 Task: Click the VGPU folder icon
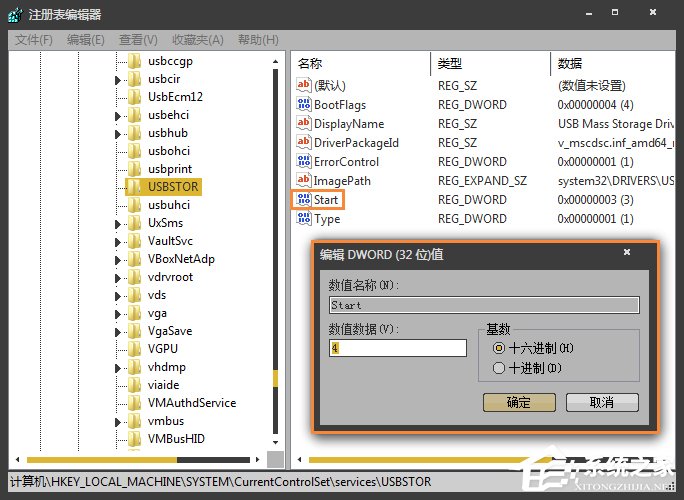point(134,349)
